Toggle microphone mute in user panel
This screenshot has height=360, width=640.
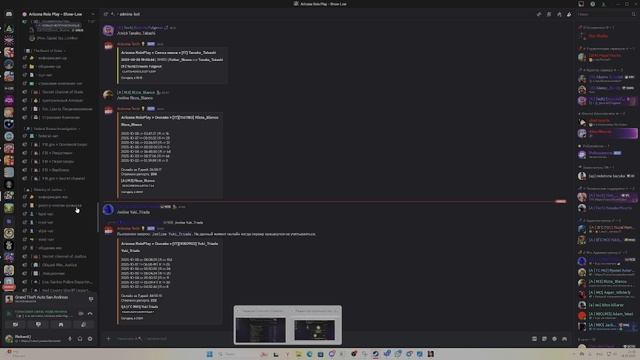pyautogui.click(x=70, y=339)
